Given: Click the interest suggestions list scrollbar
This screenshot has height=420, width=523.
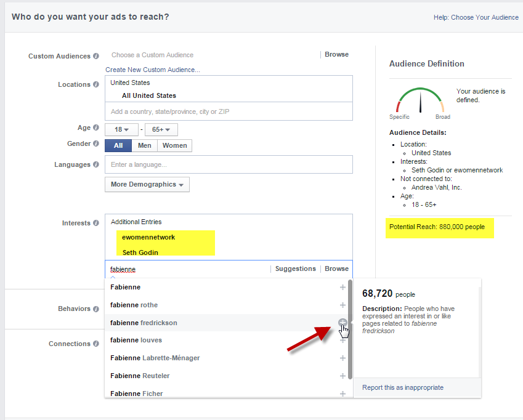Looking at the screenshot, I should coord(350,329).
